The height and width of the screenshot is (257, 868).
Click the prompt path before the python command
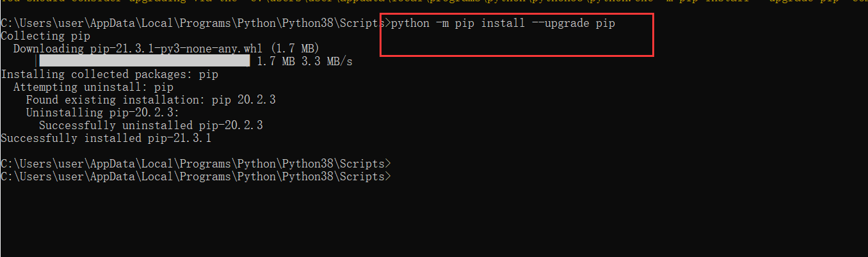[x=195, y=24]
